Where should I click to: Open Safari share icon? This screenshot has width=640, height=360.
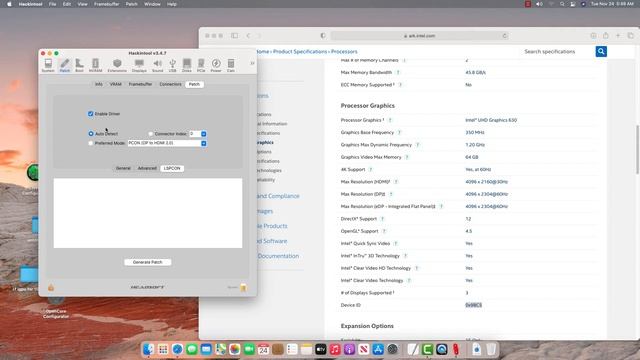click(x=606, y=36)
